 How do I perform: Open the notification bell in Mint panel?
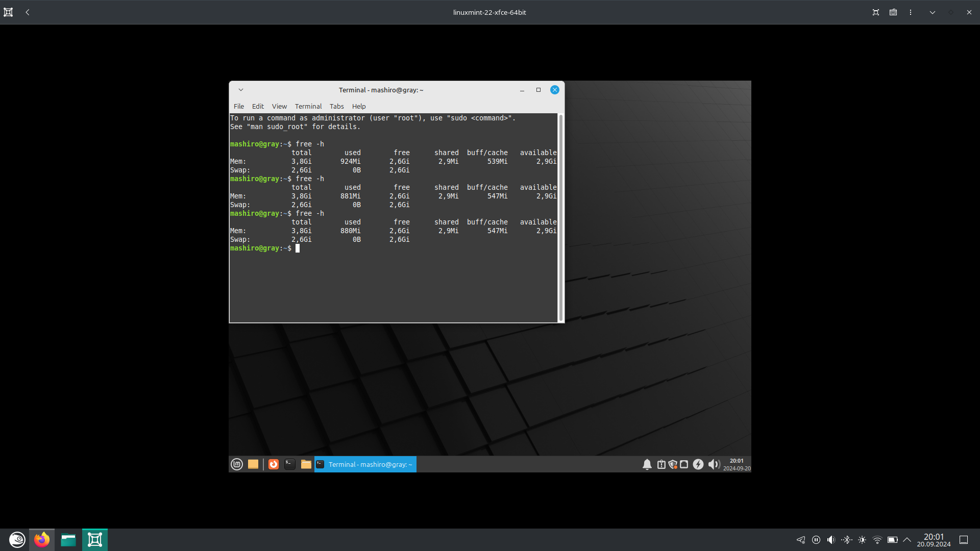point(647,464)
